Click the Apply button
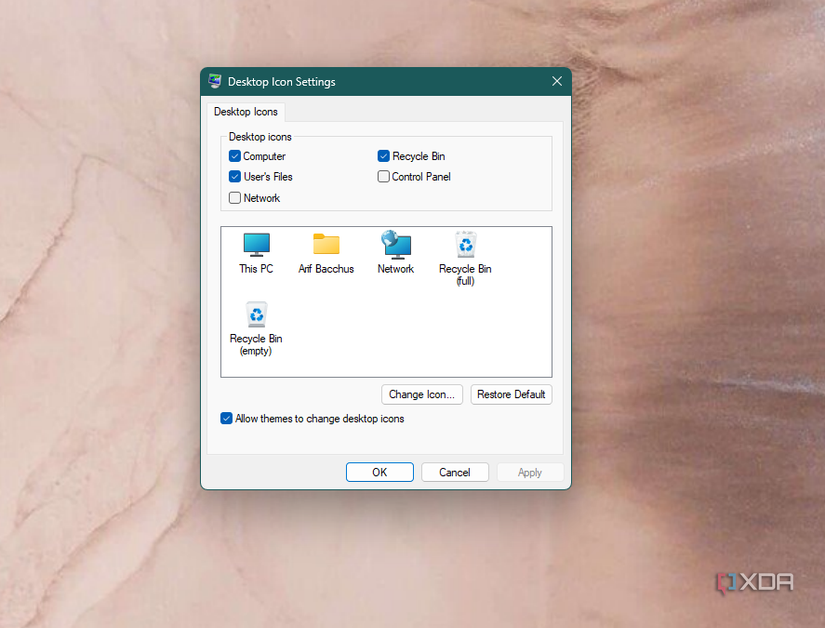Image resolution: width=825 pixels, height=628 pixels. [x=529, y=471]
